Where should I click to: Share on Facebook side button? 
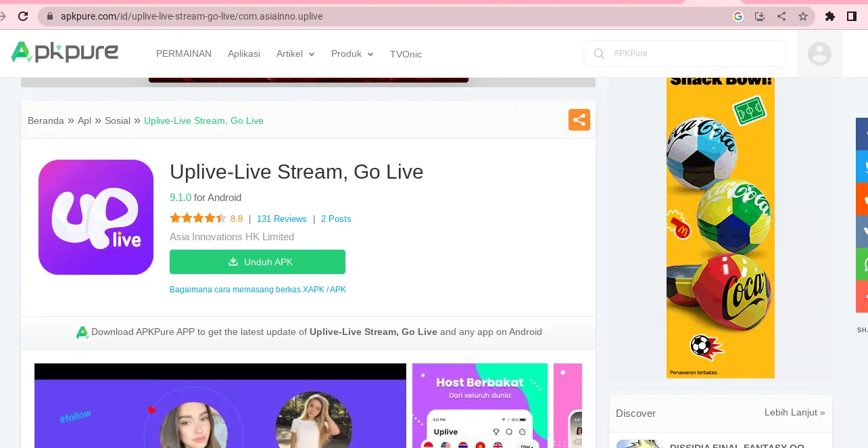(x=862, y=133)
